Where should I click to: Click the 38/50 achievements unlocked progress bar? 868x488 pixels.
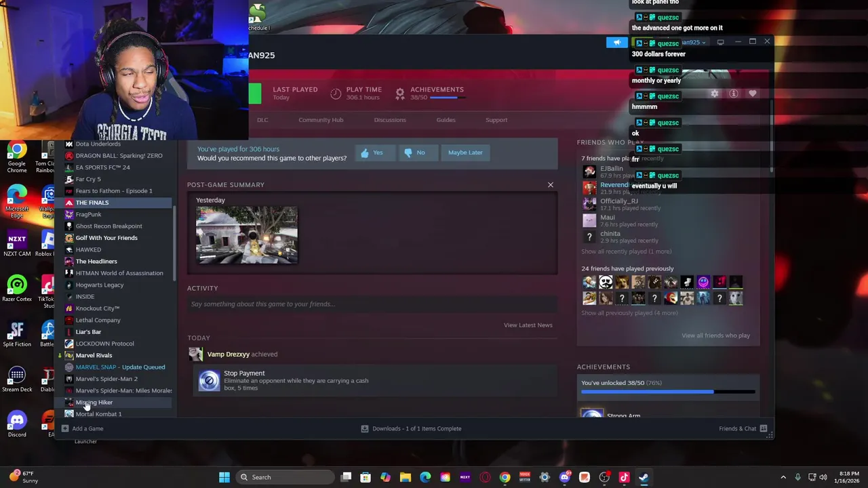pyautogui.click(x=668, y=392)
